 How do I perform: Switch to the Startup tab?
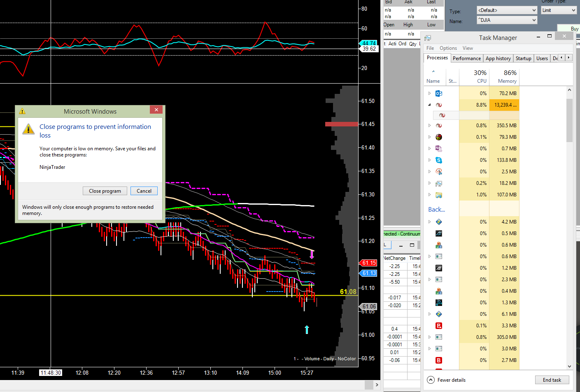(x=524, y=58)
